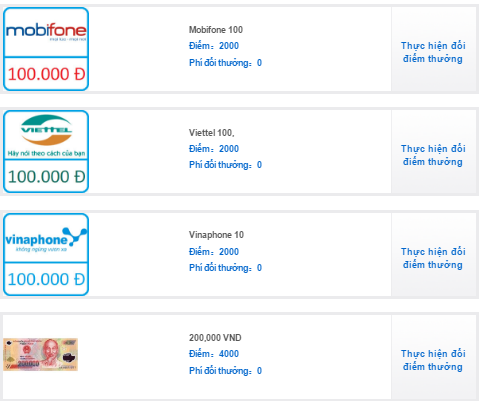Click the blue 100.000 Đ Vinaphone price
The width and height of the screenshot is (484, 401).
(x=46, y=279)
